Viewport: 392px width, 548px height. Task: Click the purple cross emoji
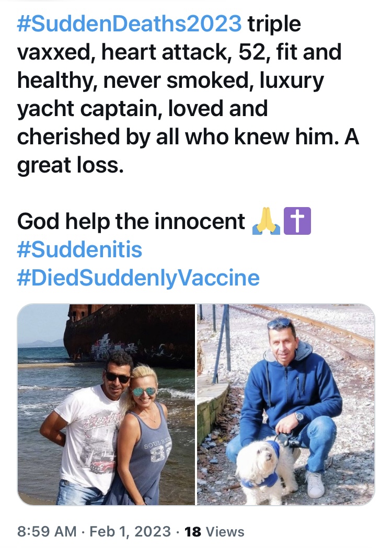297,221
